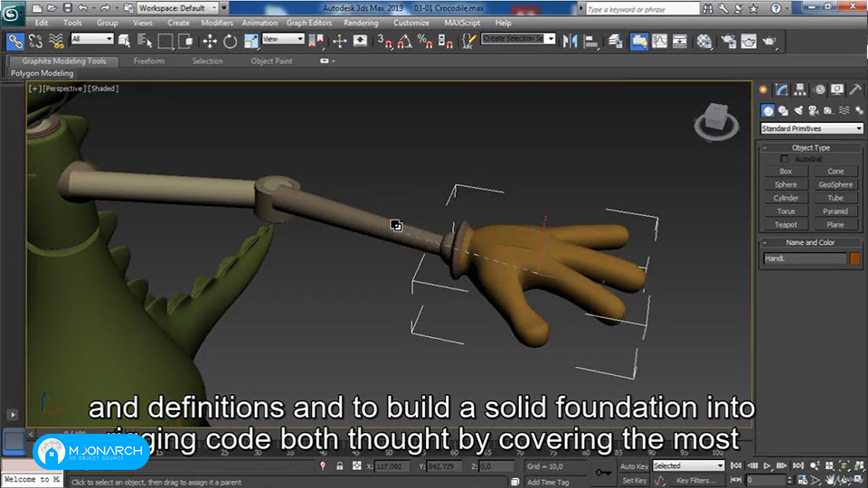Viewport: 868px width, 488px height.
Task: Click the Sphere primitive button
Action: (786, 184)
